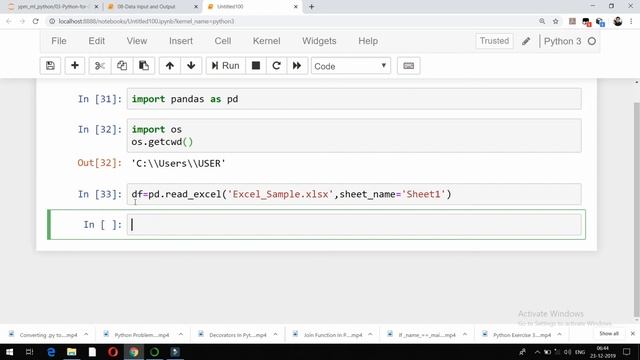640x360 pixels.
Task: Open the Windows notification center
Action: click(x=627, y=352)
